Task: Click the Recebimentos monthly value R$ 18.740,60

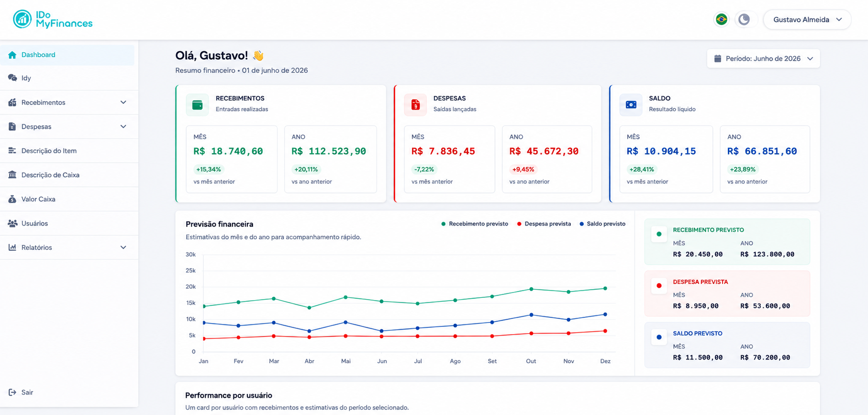Action: coord(228,151)
